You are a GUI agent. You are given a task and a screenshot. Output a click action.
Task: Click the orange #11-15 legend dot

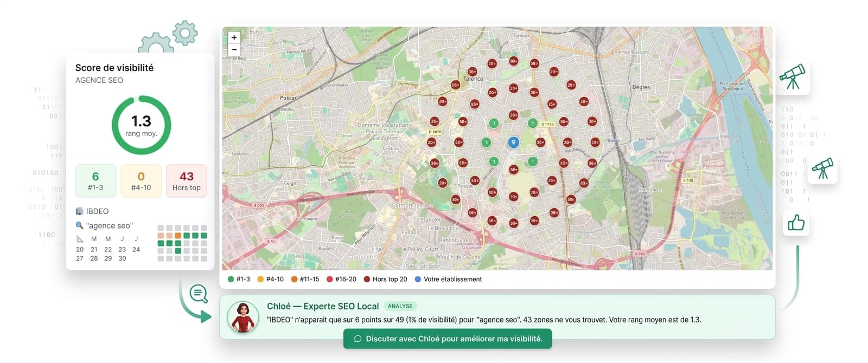[x=294, y=279]
